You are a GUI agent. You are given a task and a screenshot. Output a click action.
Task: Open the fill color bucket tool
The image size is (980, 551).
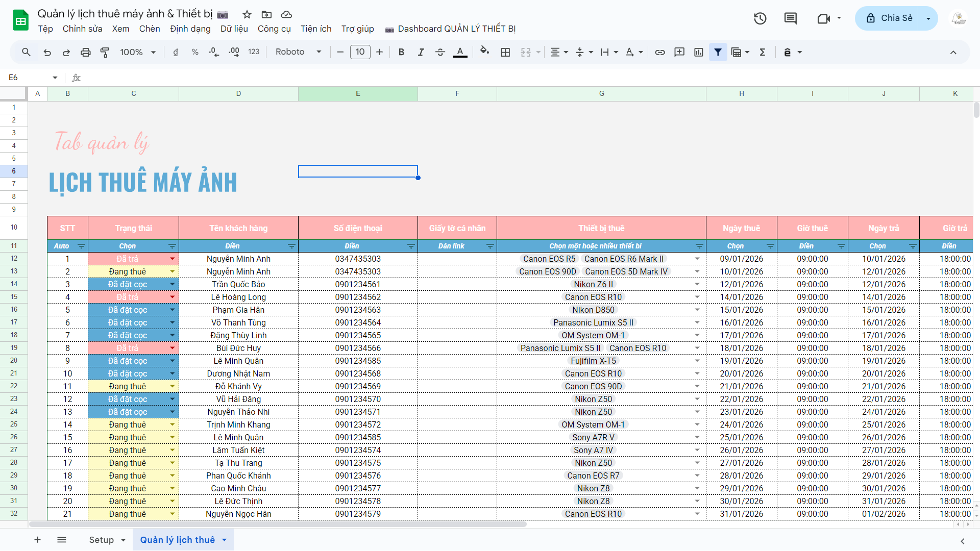point(484,52)
